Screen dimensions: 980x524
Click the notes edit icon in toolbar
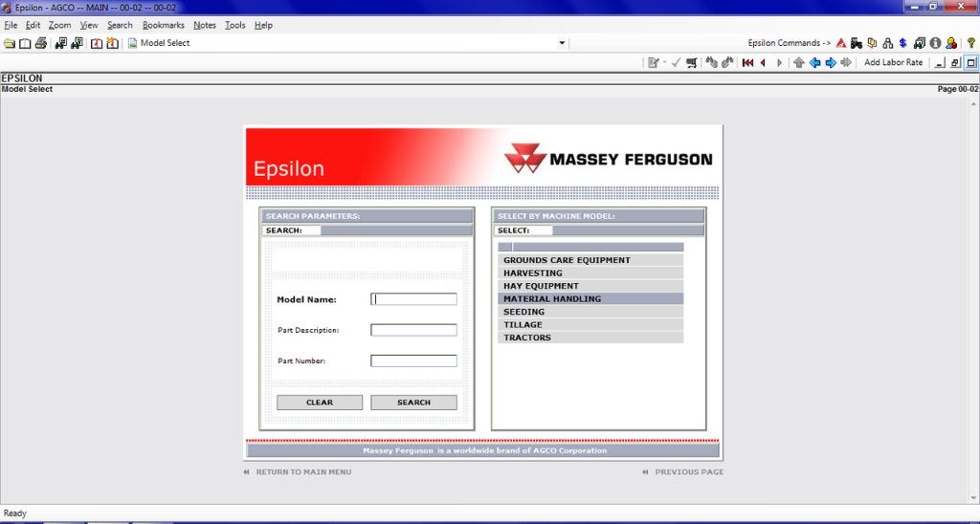[653, 62]
